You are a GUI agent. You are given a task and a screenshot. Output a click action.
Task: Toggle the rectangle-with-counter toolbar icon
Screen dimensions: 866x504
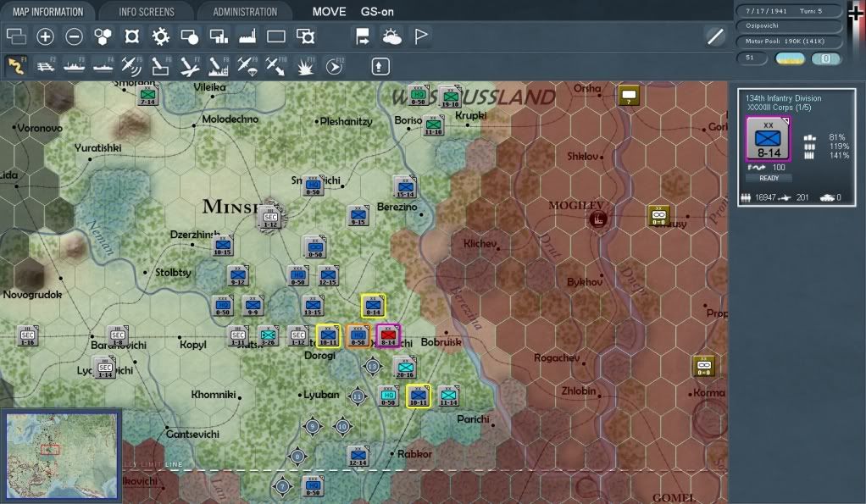[305, 36]
